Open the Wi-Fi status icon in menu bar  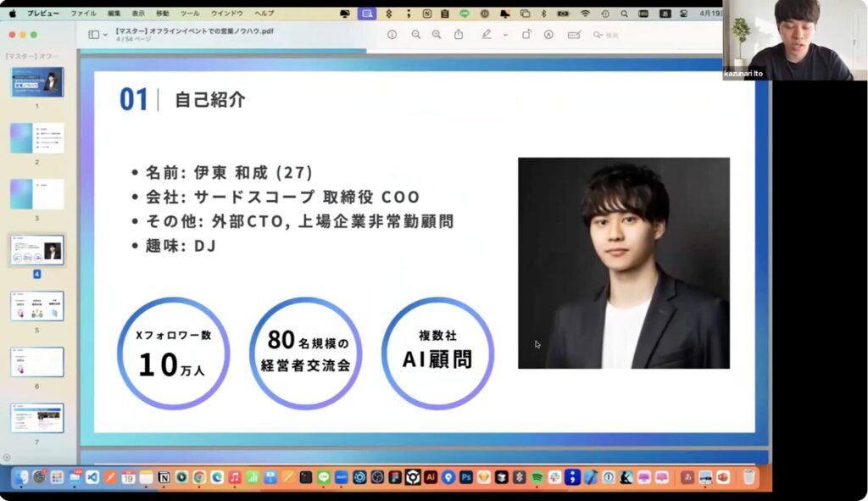point(585,14)
